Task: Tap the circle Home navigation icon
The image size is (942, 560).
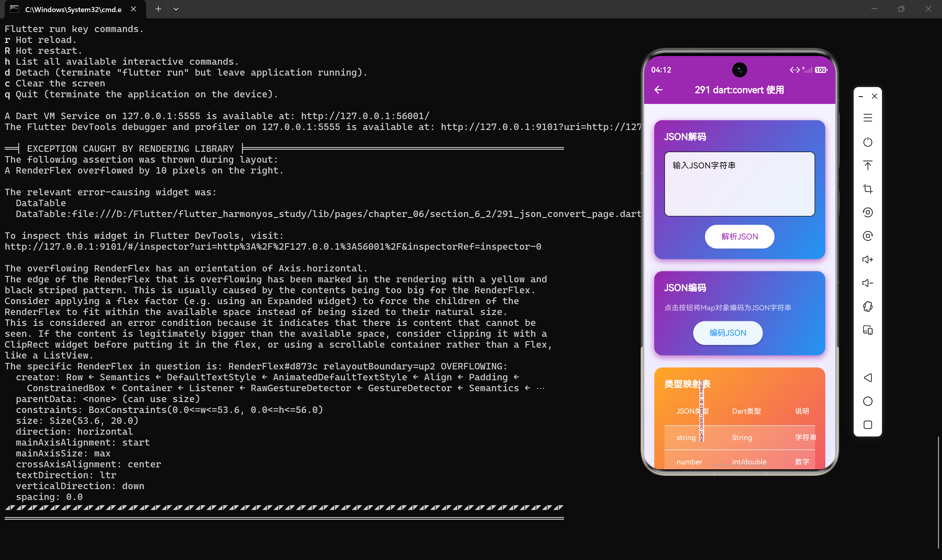Action: [868, 401]
